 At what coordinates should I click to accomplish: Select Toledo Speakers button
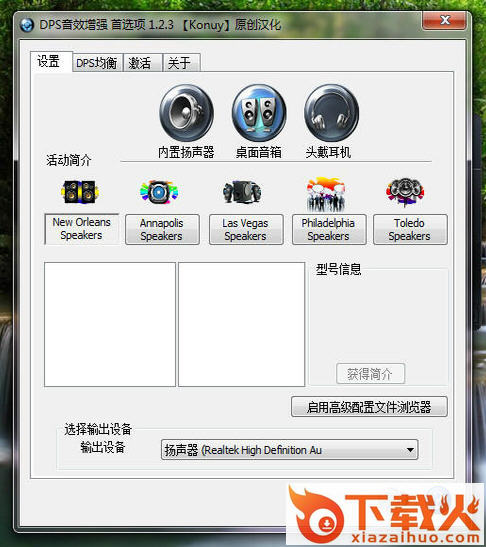click(410, 230)
